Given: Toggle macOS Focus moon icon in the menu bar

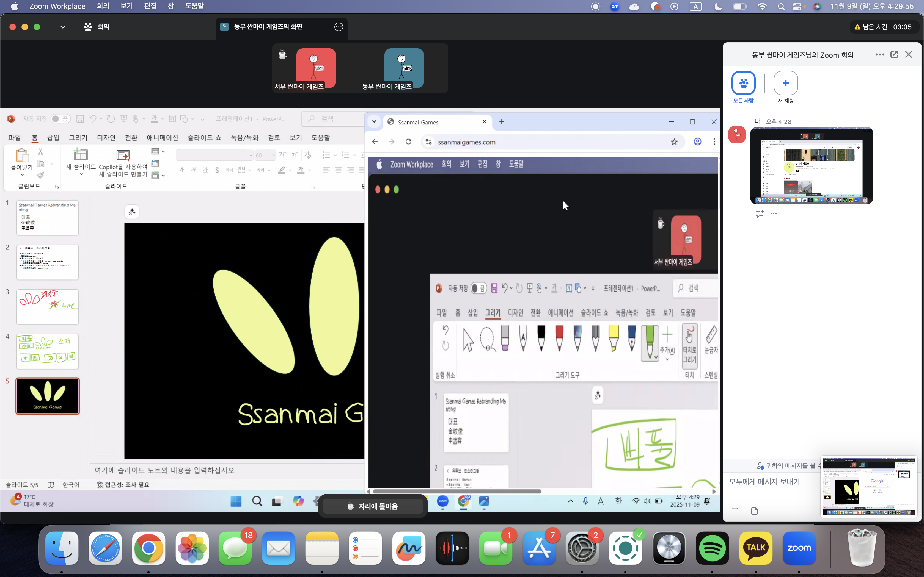Looking at the screenshot, I should pos(718,7).
